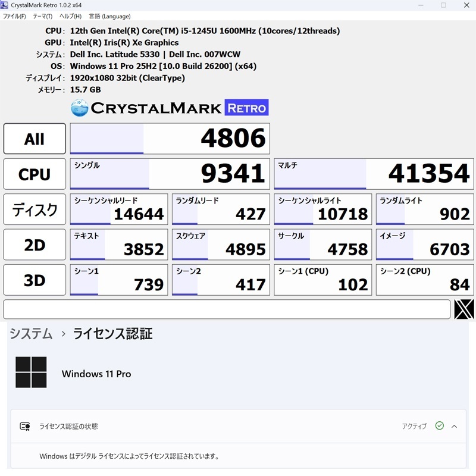Run the All benchmark
The image size is (476, 476).
pyautogui.click(x=35, y=139)
